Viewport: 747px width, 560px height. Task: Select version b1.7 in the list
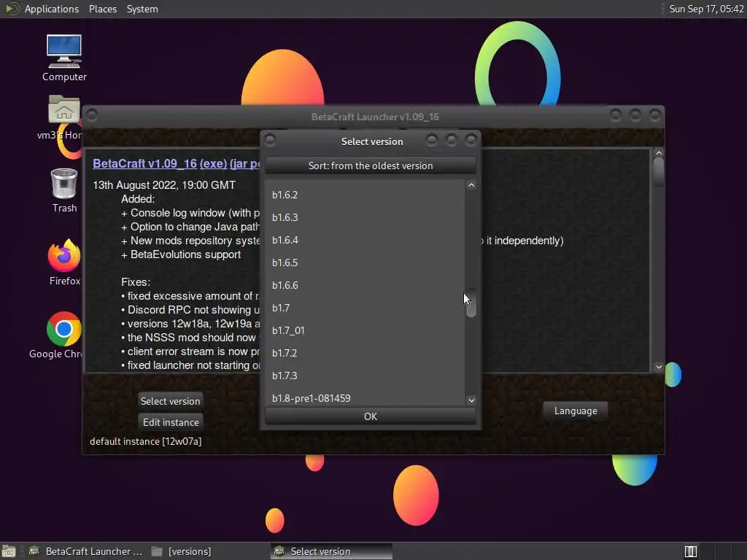coord(365,308)
